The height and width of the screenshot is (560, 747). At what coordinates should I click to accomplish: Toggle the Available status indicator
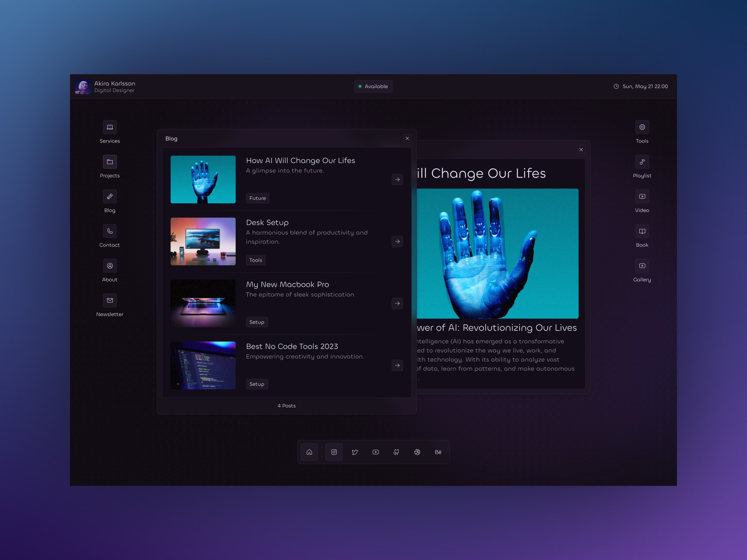(x=373, y=86)
